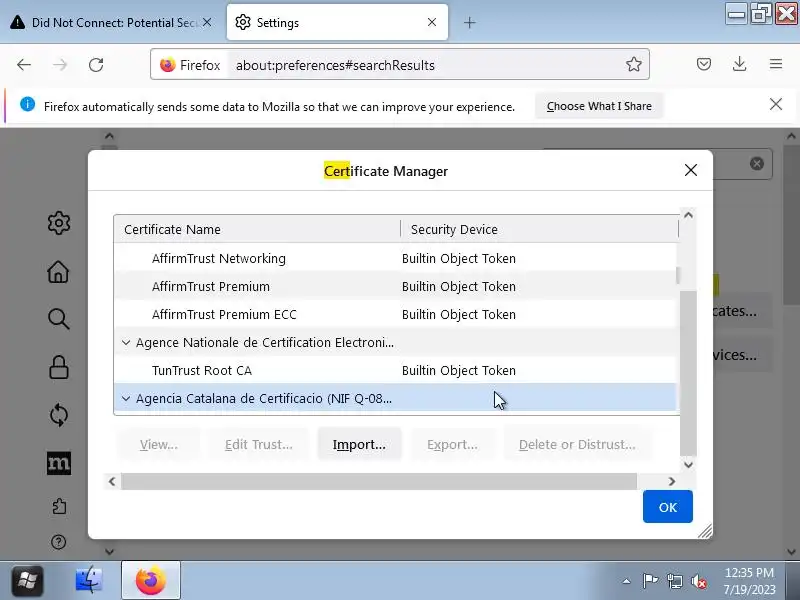Click the Forward navigation arrow
The height and width of the screenshot is (600, 800).
[60, 65]
